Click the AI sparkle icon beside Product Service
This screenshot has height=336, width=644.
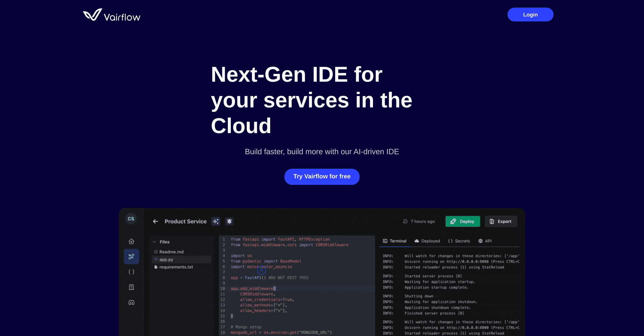pyautogui.click(x=216, y=222)
